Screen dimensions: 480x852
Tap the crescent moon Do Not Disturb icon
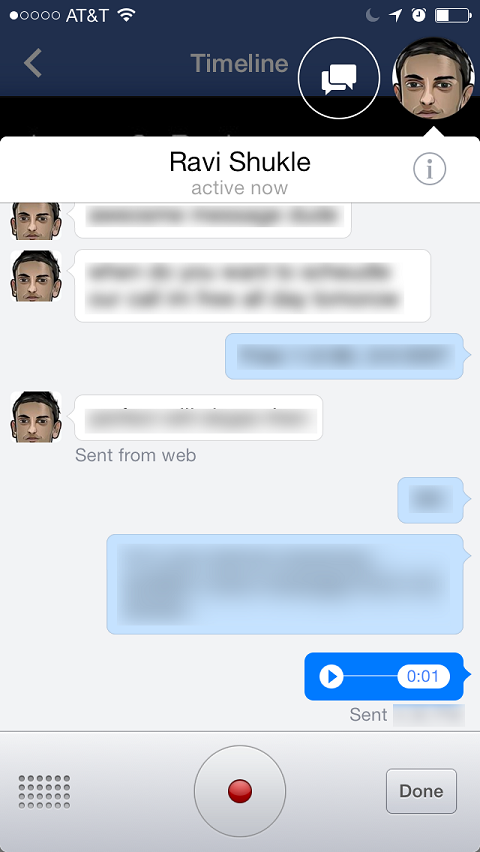[372, 15]
